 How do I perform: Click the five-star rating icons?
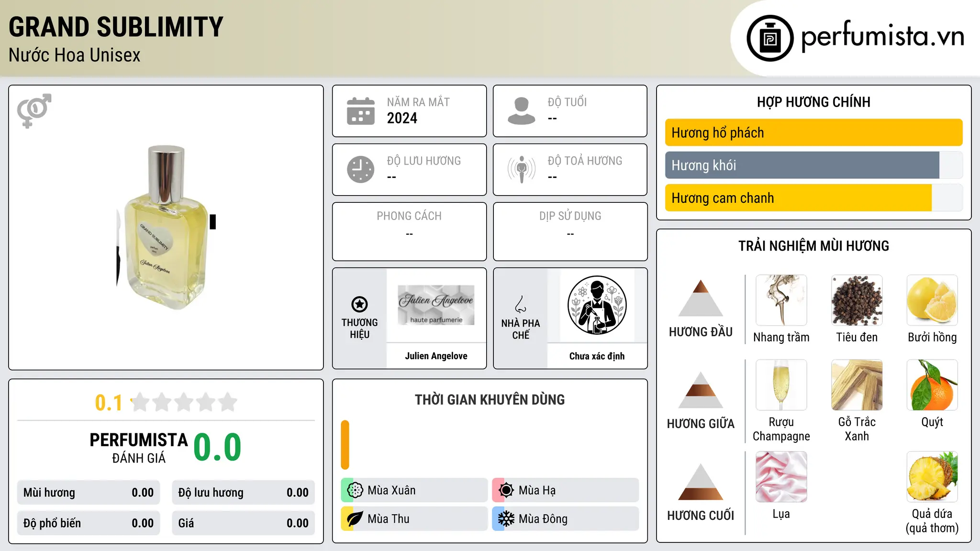(184, 402)
